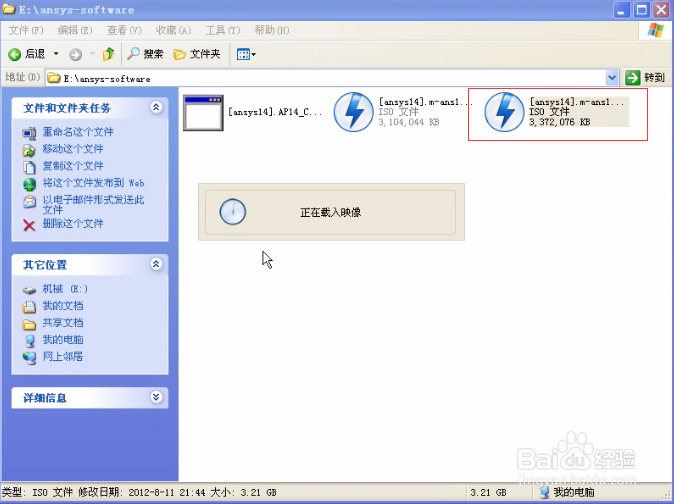Click the clock icon in loading dialog
This screenshot has width=674, height=504.
[233, 212]
